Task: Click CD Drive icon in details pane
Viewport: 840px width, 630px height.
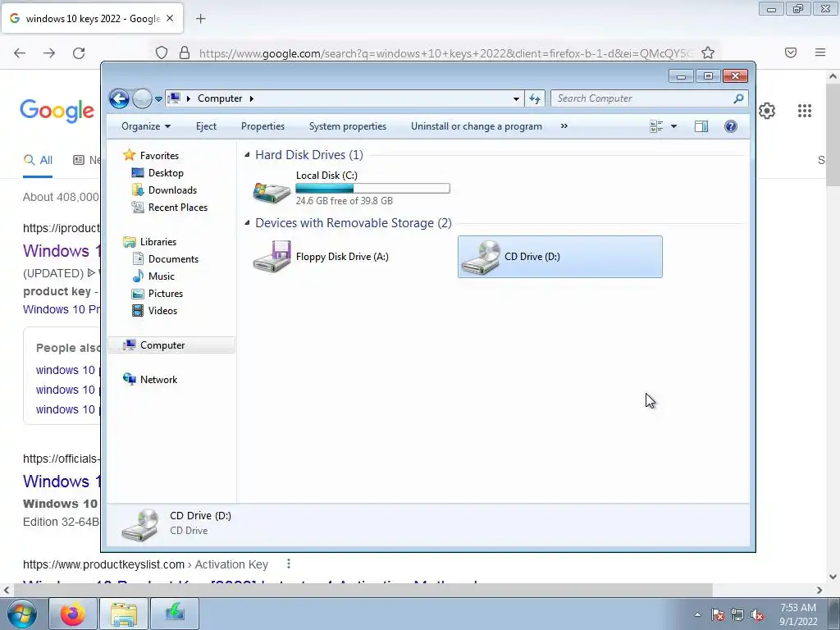Action: [x=139, y=525]
